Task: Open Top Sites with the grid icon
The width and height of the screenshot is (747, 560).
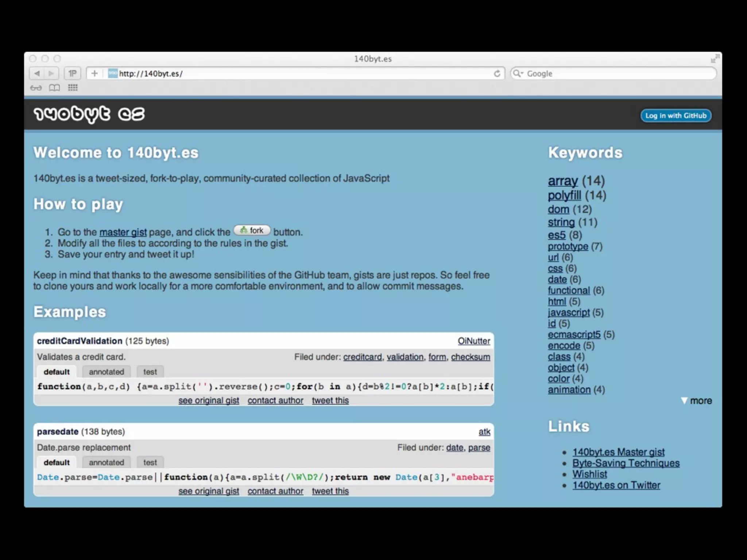Action: click(x=73, y=88)
